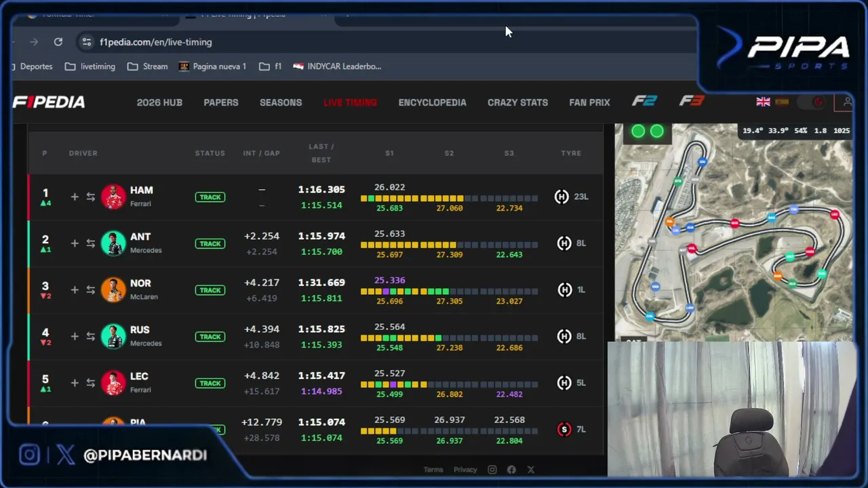Click HAM's last lap time 1:16.305
Image resolution: width=868 pixels, height=488 pixels.
[x=321, y=190]
